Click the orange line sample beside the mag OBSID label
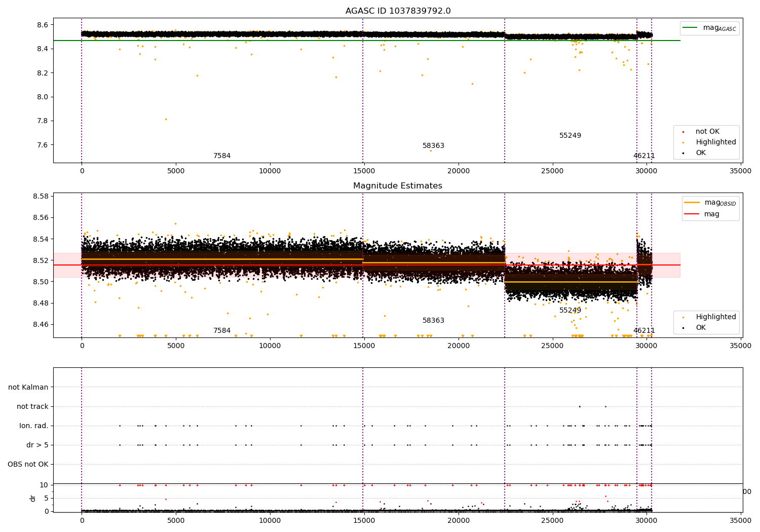 692,202
